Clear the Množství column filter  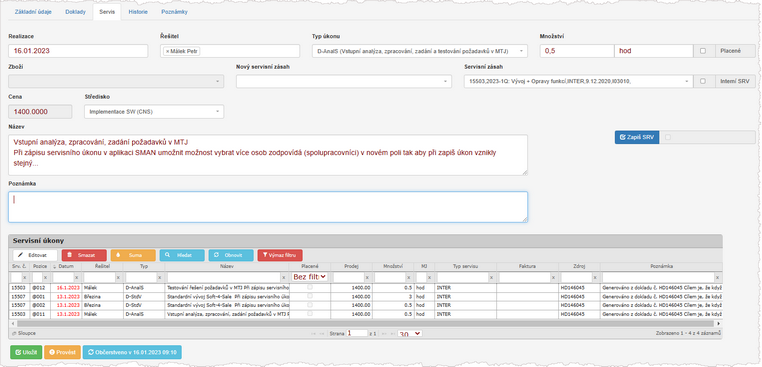pyautogui.click(x=409, y=277)
